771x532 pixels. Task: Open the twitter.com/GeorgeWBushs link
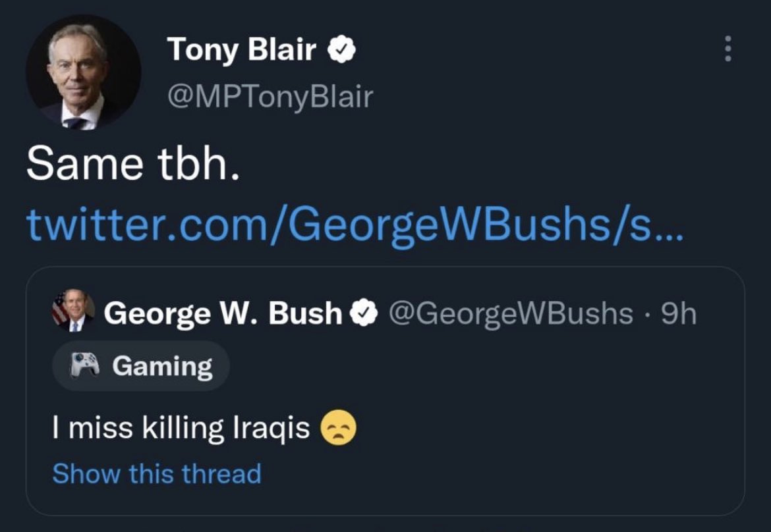[355, 226]
